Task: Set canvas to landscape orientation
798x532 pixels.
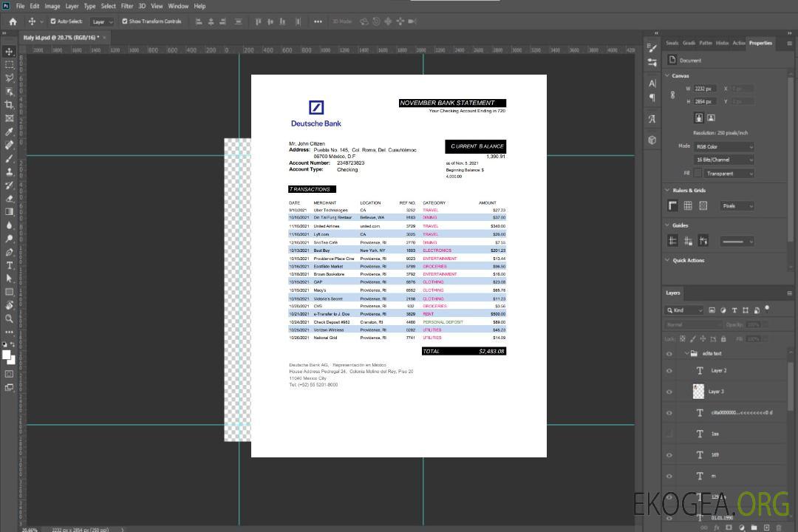Action: pyautogui.click(x=711, y=118)
